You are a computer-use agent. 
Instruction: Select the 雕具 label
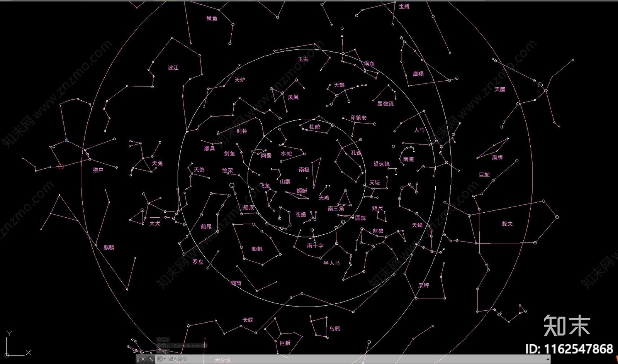point(209,149)
